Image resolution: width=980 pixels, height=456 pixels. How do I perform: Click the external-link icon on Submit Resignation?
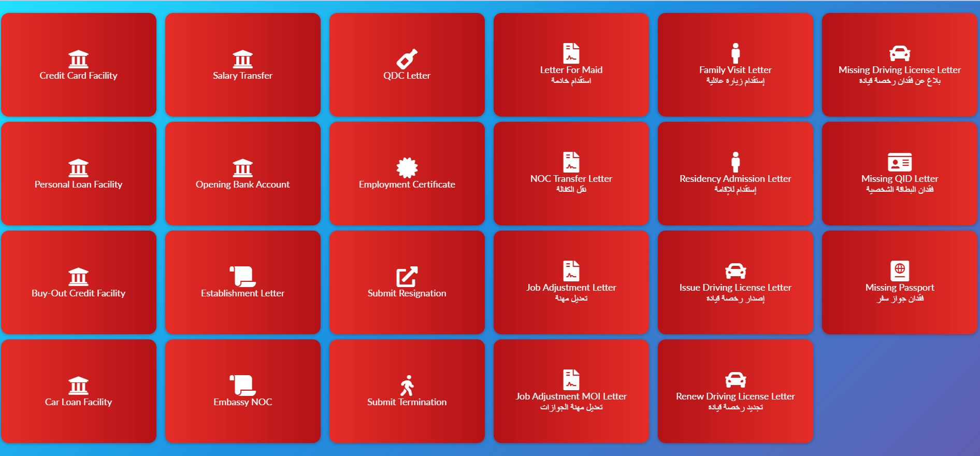tap(407, 276)
